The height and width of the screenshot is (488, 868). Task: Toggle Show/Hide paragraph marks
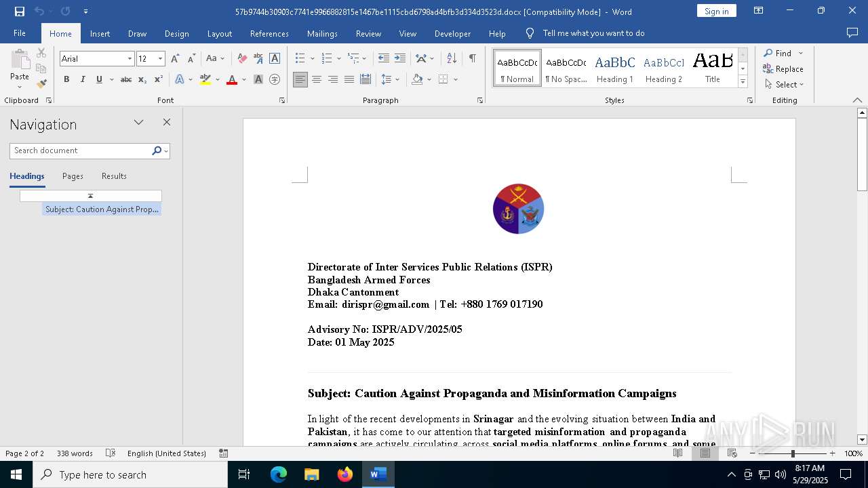pyautogui.click(x=472, y=58)
